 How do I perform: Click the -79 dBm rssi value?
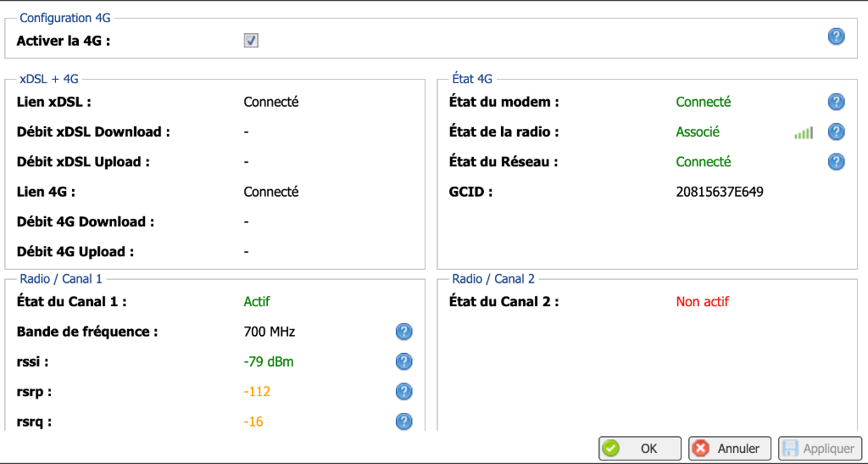tap(269, 361)
